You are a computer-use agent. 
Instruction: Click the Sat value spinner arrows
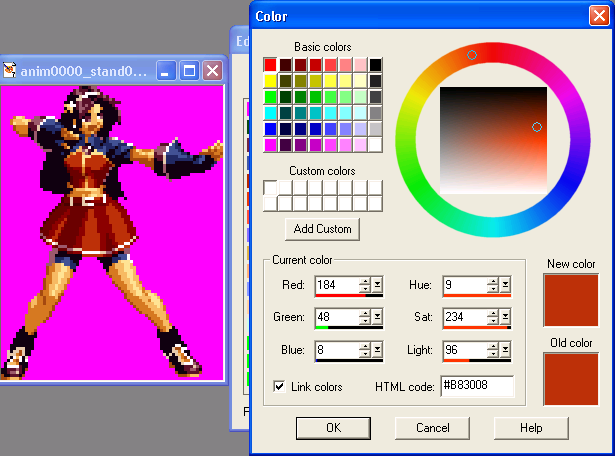493,317
